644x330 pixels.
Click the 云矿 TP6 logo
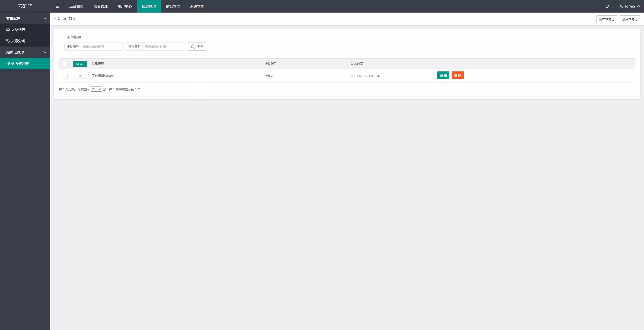tap(25, 6)
